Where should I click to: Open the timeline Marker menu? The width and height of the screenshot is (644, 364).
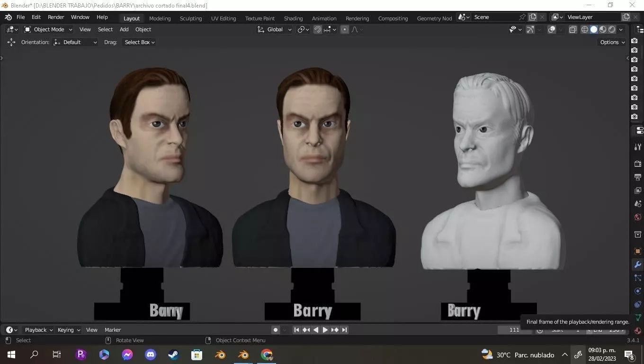point(113,330)
